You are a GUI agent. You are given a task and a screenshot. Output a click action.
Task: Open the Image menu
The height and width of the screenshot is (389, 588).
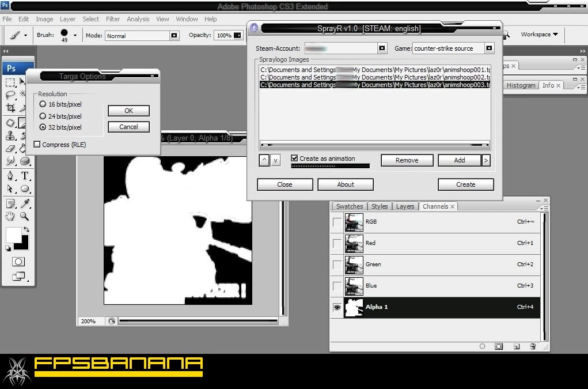pyautogui.click(x=44, y=19)
